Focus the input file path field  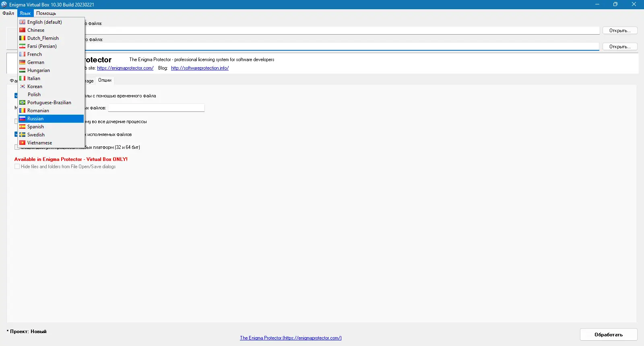click(342, 31)
